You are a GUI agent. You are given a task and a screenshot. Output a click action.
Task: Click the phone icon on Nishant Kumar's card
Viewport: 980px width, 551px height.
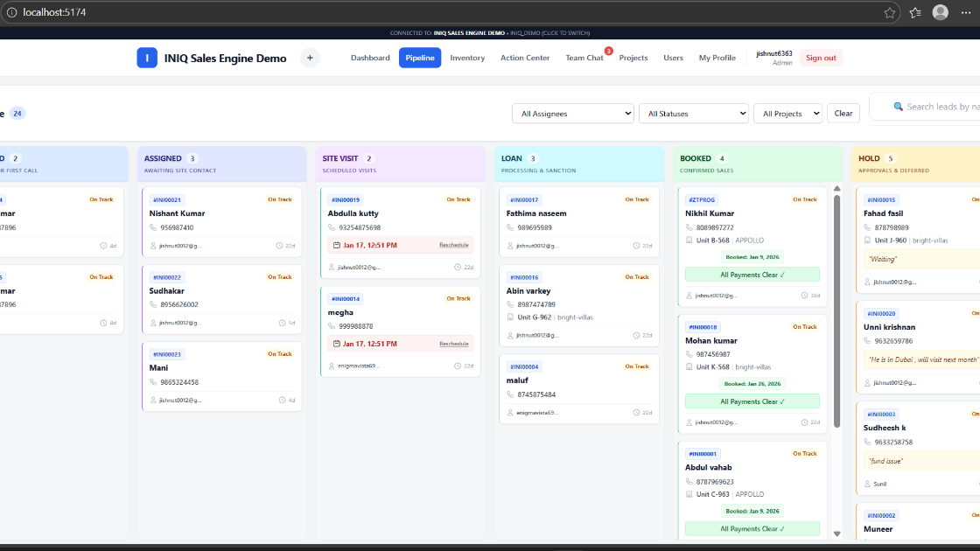[152, 227]
